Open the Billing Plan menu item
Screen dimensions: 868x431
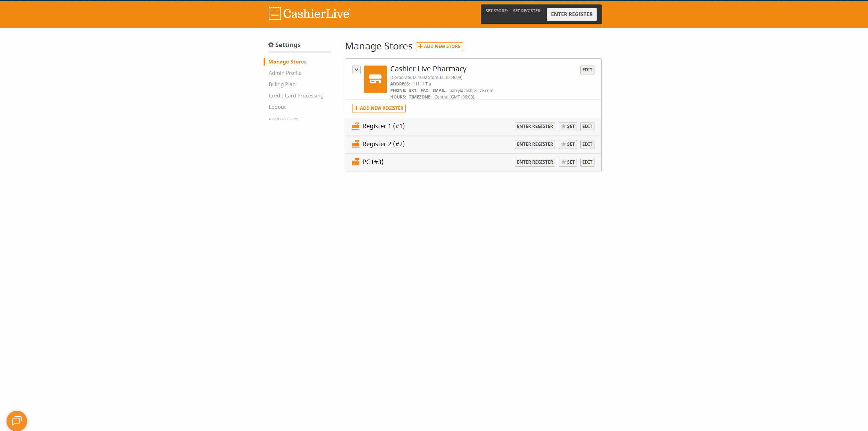282,84
